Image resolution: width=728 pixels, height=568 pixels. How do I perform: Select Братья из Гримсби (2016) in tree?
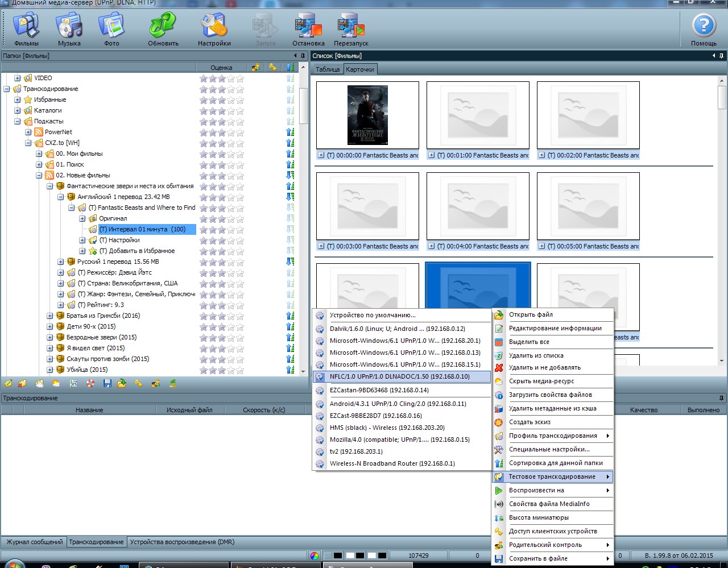point(103,316)
